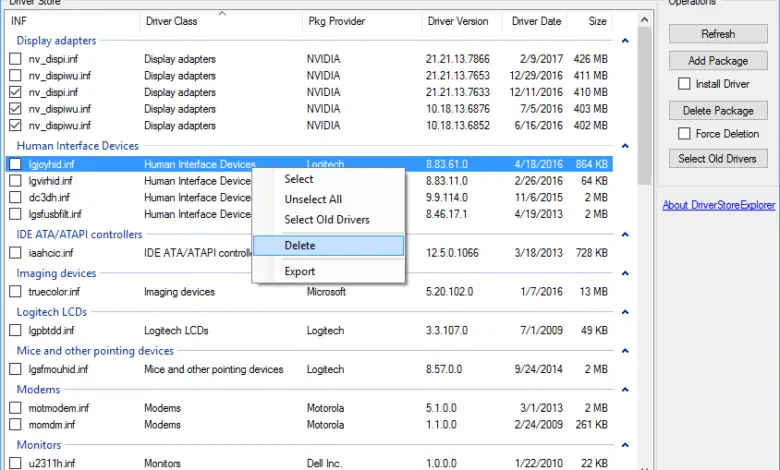780x470 pixels.
Task: Open the About DriverStoreExplorer link
Action: pyautogui.click(x=717, y=206)
